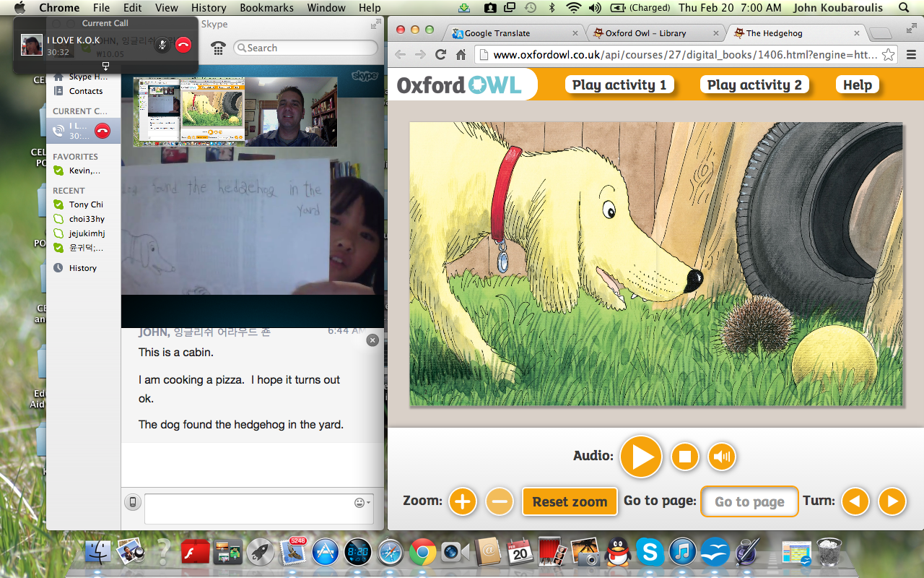The width and height of the screenshot is (924, 578).
Task: Select The Hedgehog browser tab
Action: [794, 33]
